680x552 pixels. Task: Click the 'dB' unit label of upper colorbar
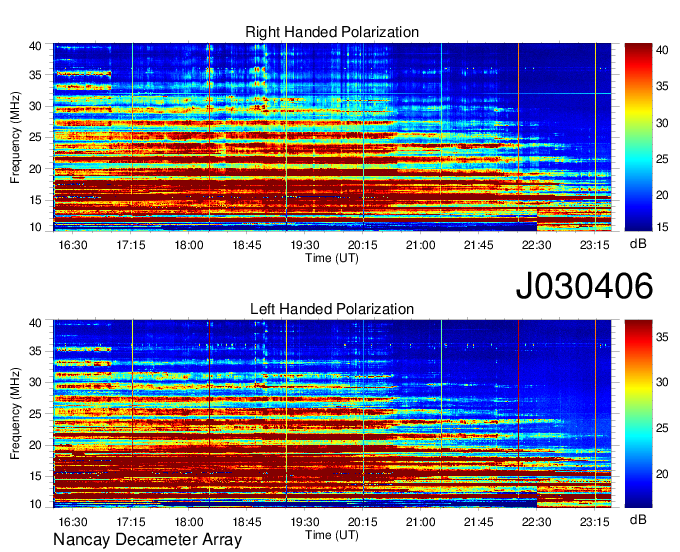click(x=638, y=244)
